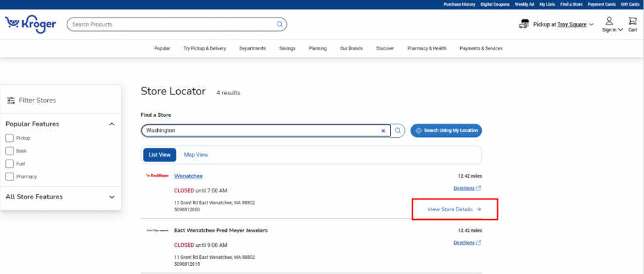Open Try Pickup & Delivery menu
This screenshot has height=274, width=644.
point(204,48)
